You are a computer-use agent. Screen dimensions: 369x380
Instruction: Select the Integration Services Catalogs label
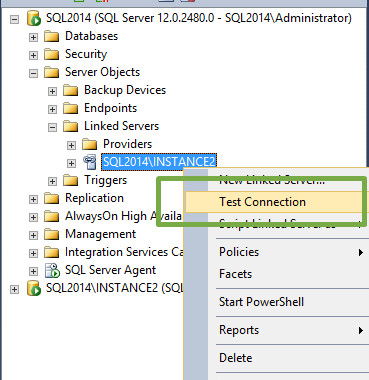pyautogui.click(x=124, y=252)
